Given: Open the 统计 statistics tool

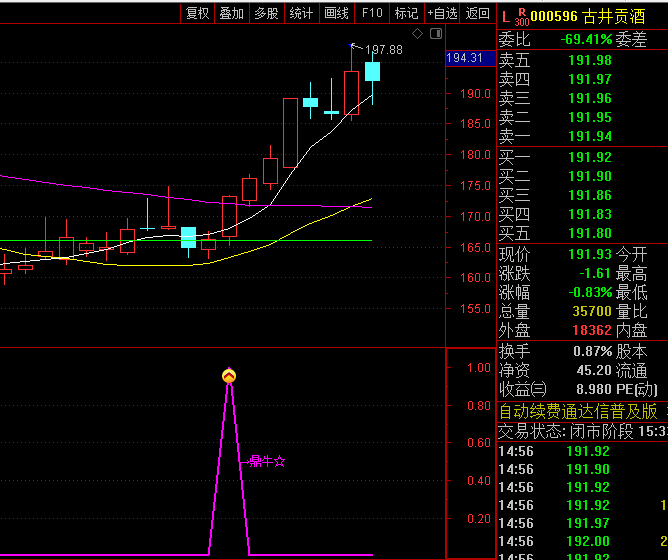Looking at the screenshot, I should (300, 13).
